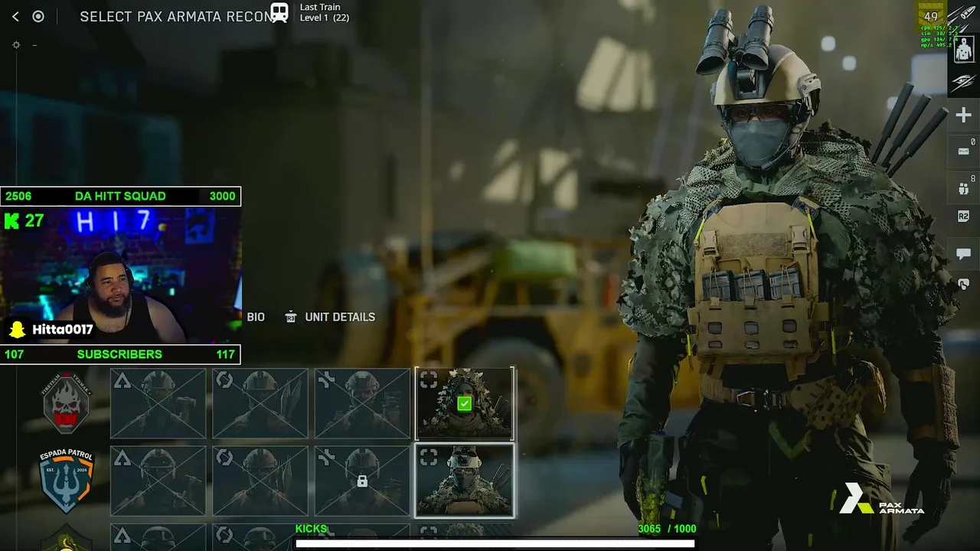This screenshot has height=551, width=980.
Task: Click the UNIT DETAILS controller button glyph
Action: coord(290,317)
